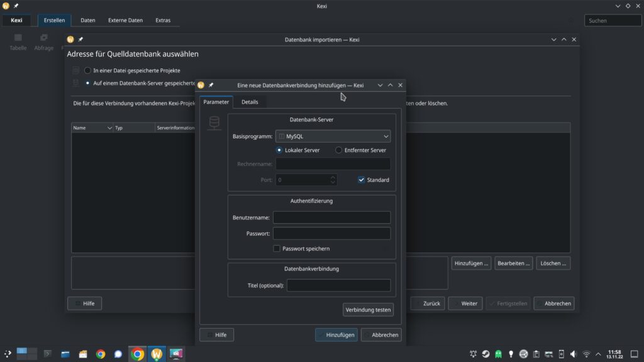The height and width of the screenshot is (362, 644).
Task: Select 'Auf einem Datenbank-Server gespeicherte' option
Action: tap(87, 83)
